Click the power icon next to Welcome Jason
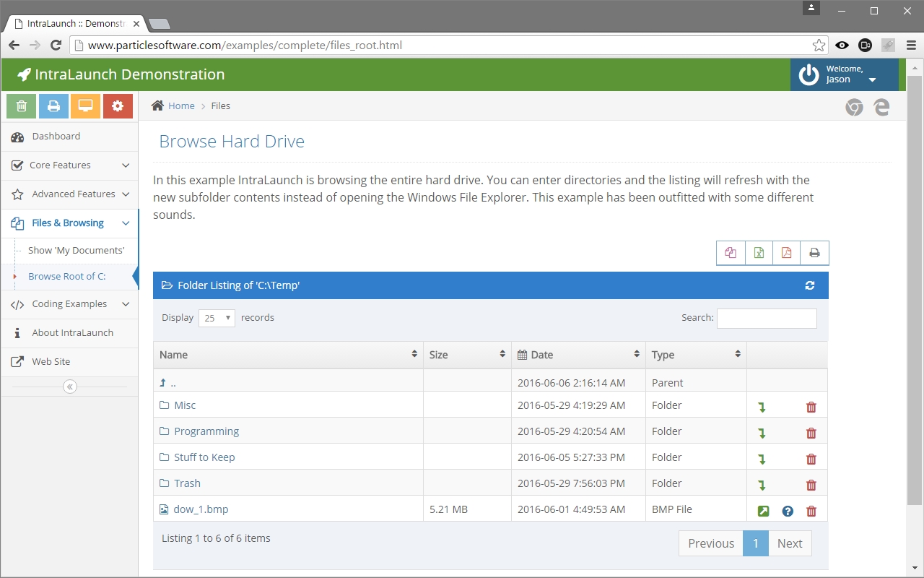924x578 pixels. (808, 74)
